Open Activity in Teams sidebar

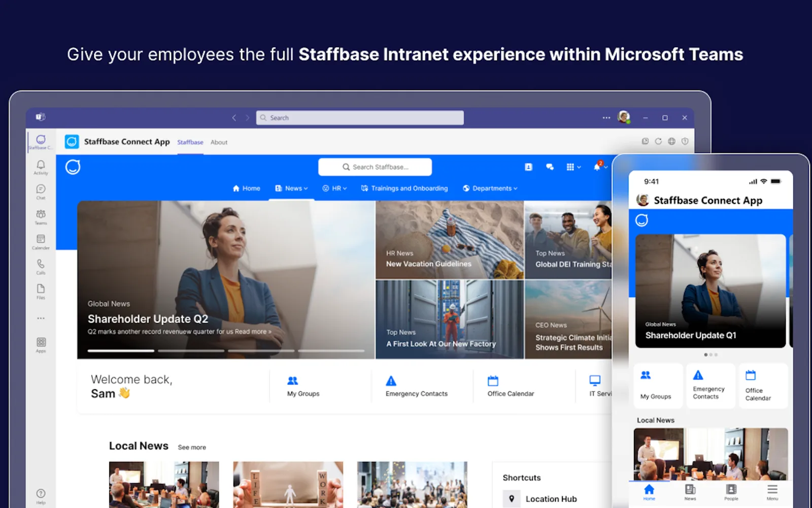[x=41, y=167]
